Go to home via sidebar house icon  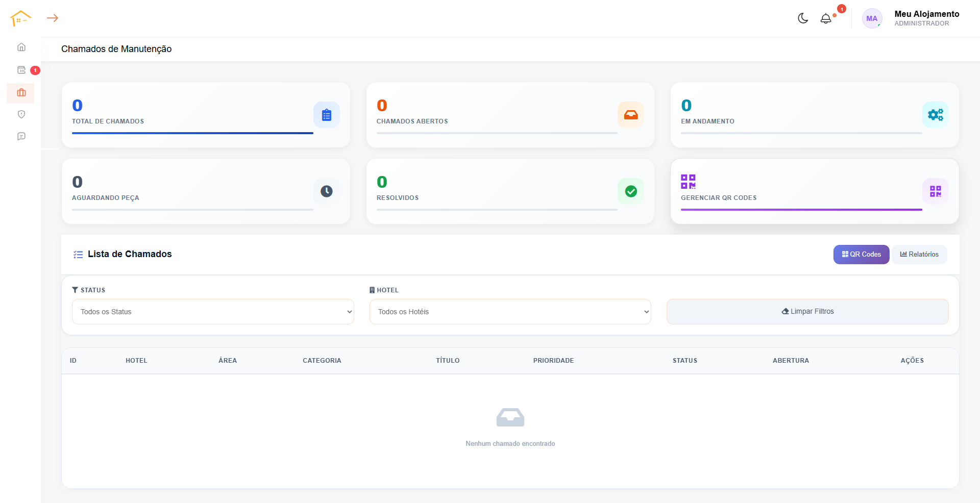pos(21,47)
